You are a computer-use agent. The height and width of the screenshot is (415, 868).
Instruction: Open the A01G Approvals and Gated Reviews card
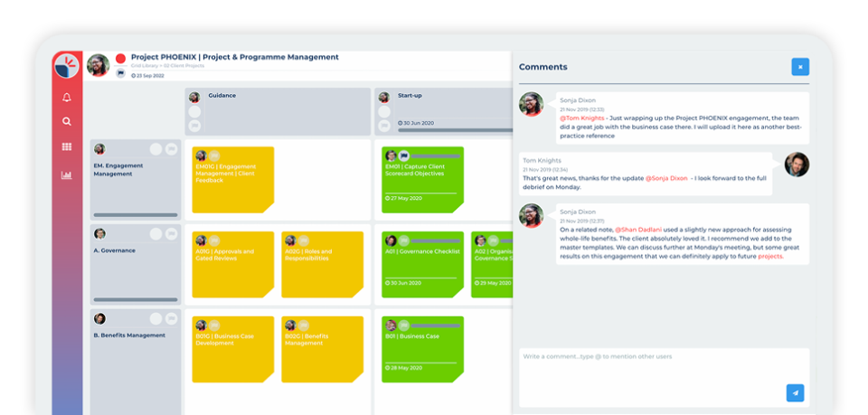pos(233,265)
